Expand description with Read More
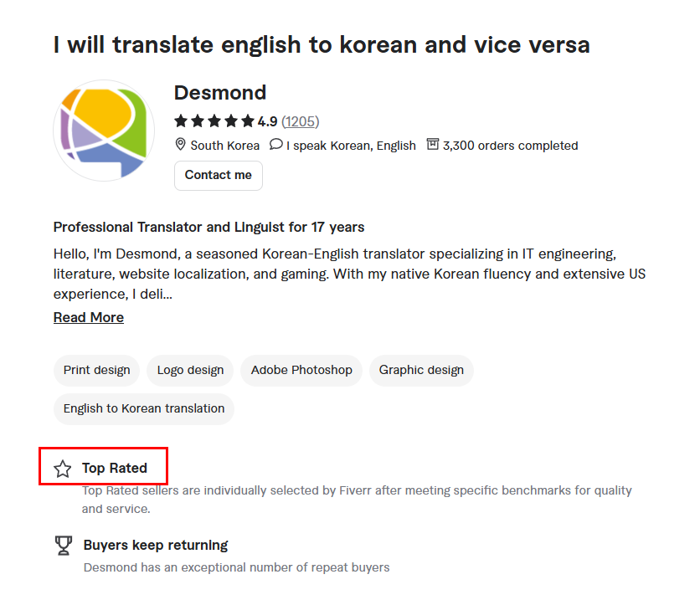 coord(89,317)
